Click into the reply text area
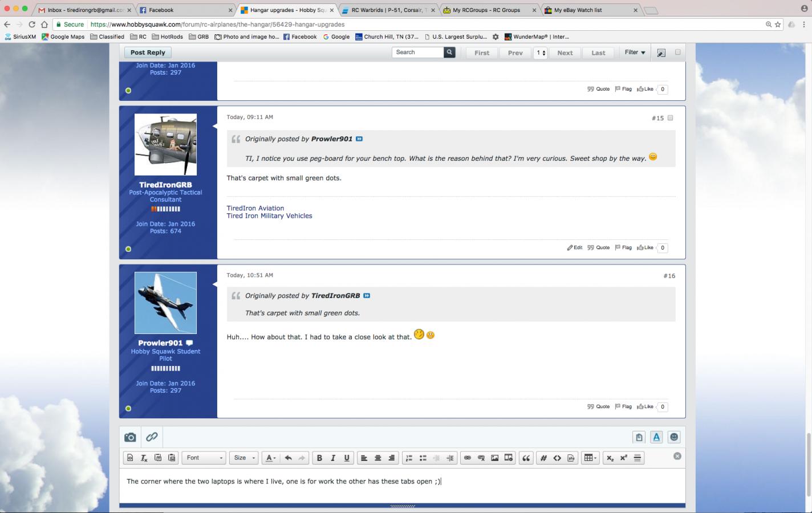The height and width of the screenshot is (513, 812). [402, 485]
